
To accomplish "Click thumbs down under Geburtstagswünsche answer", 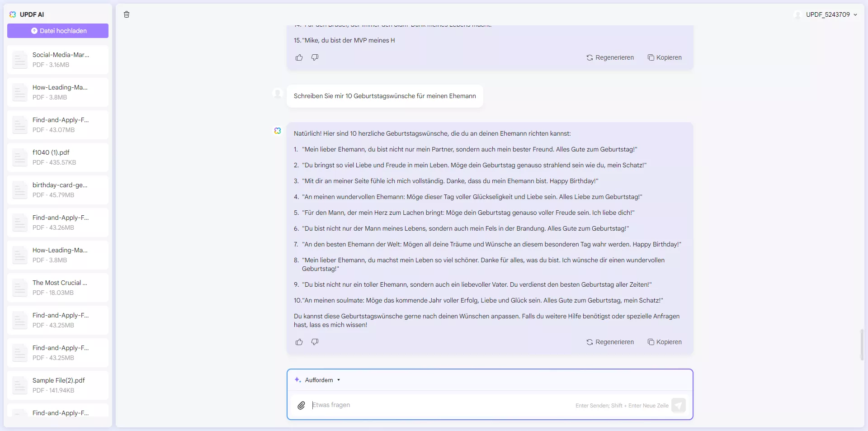I will pyautogui.click(x=315, y=342).
